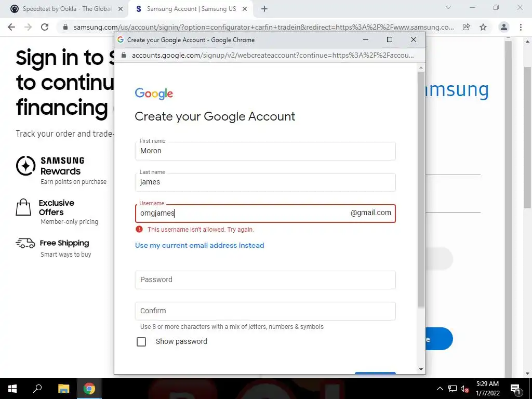The height and width of the screenshot is (399, 532).
Task: Click the lock icon in Google popup
Action: point(124,55)
